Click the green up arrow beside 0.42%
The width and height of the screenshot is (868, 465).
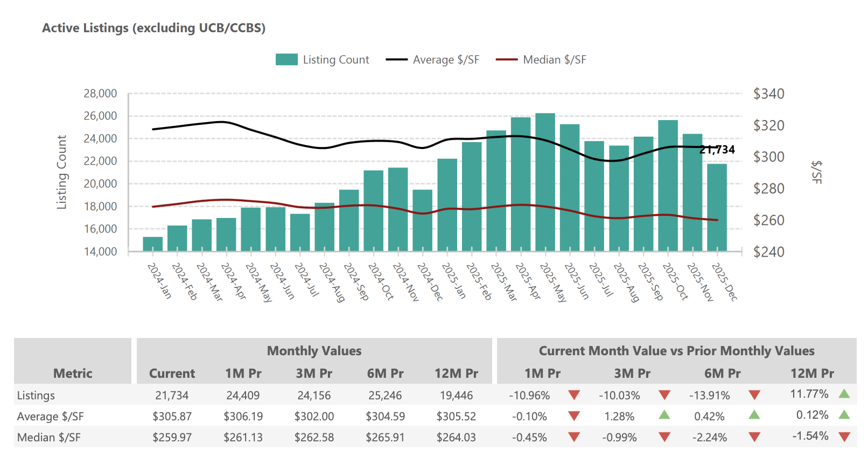point(754,415)
